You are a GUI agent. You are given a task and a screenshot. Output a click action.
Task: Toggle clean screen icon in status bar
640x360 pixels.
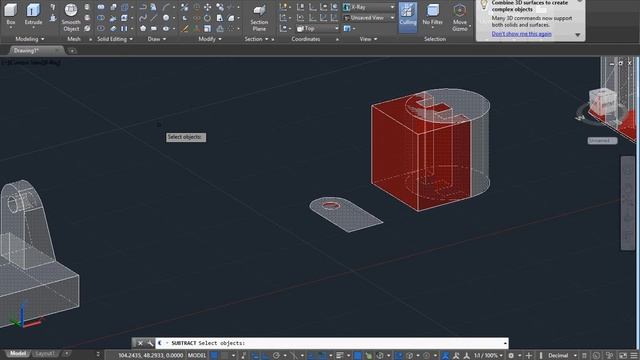[x=623, y=356]
